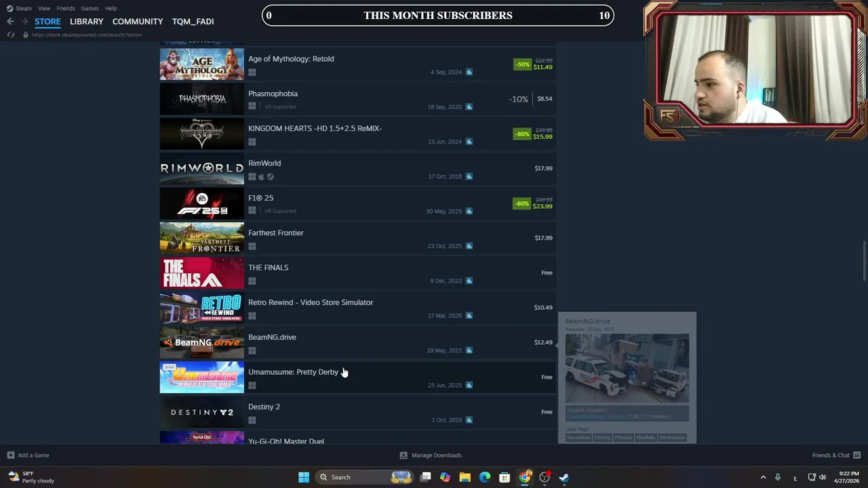Click the Windows icon under Farthest Frontier
868x488 pixels.
(252, 246)
